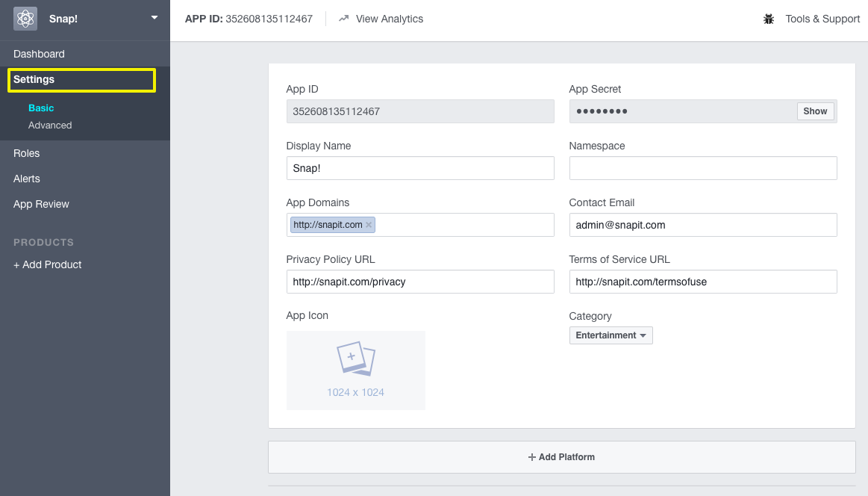Click the APP ID number in header
This screenshot has width=868, height=496.
tap(269, 19)
